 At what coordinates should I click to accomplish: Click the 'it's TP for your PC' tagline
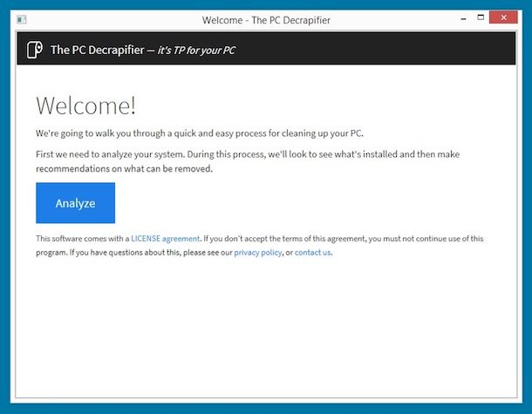[x=196, y=51]
